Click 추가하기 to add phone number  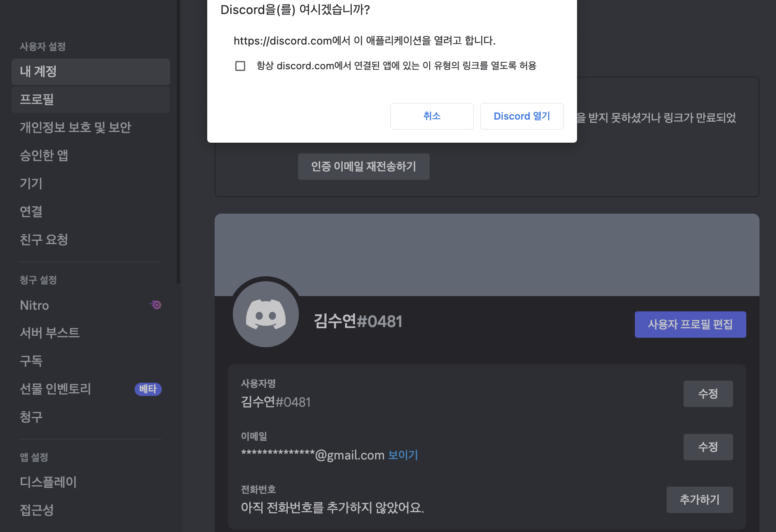[x=700, y=500]
